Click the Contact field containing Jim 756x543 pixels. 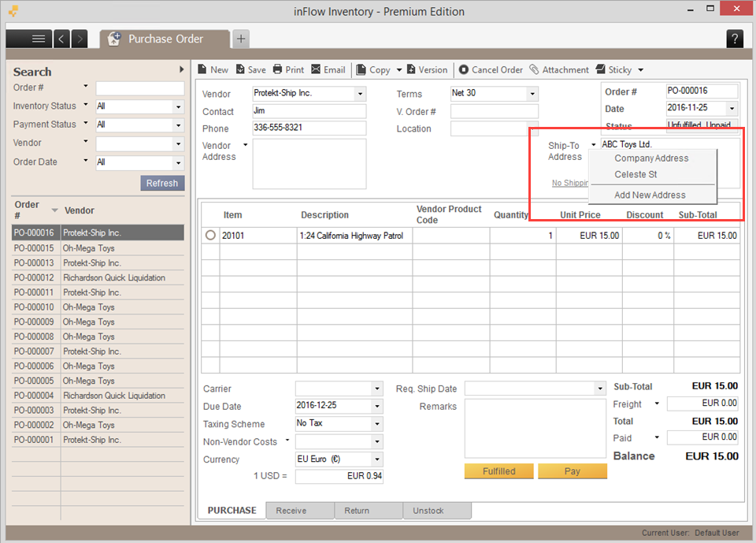(309, 111)
